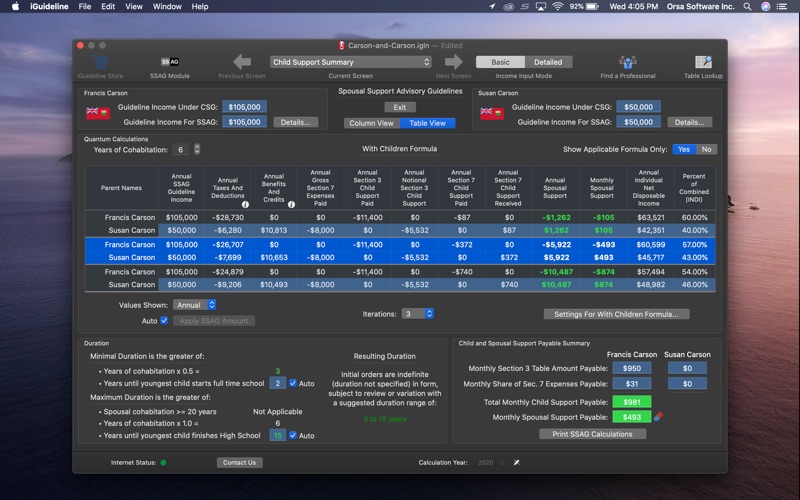
Task: Toggle Auto for years until full time school
Action: point(293,383)
